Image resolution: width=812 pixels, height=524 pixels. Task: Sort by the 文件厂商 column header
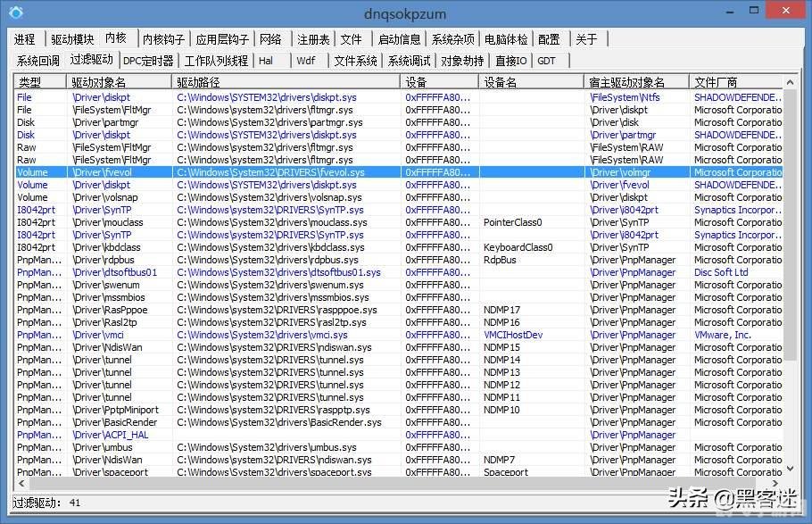[736, 82]
